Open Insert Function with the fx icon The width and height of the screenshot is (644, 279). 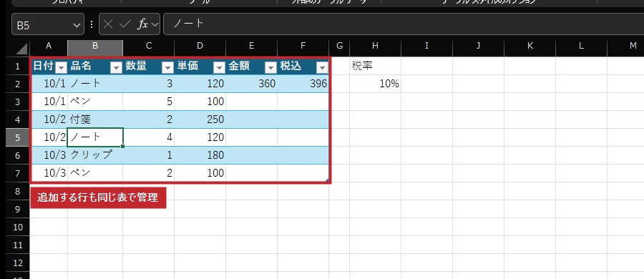coord(142,24)
